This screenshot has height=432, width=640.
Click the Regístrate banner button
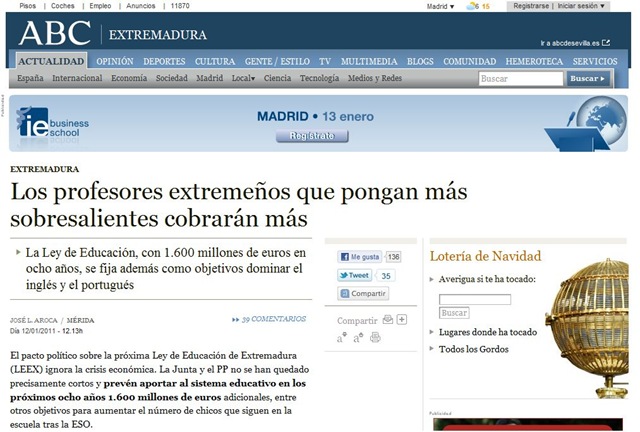tap(312, 136)
